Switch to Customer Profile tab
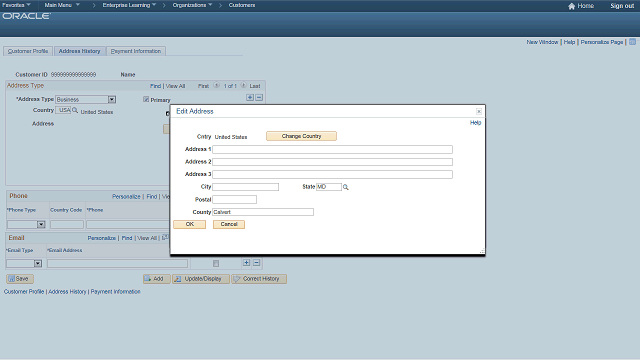 [x=28, y=51]
